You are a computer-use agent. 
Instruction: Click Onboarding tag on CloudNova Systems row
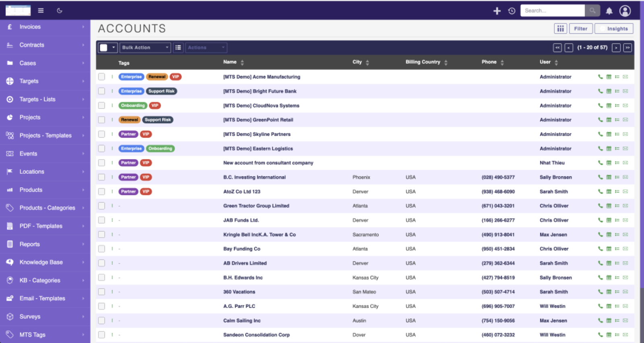pos(133,106)
